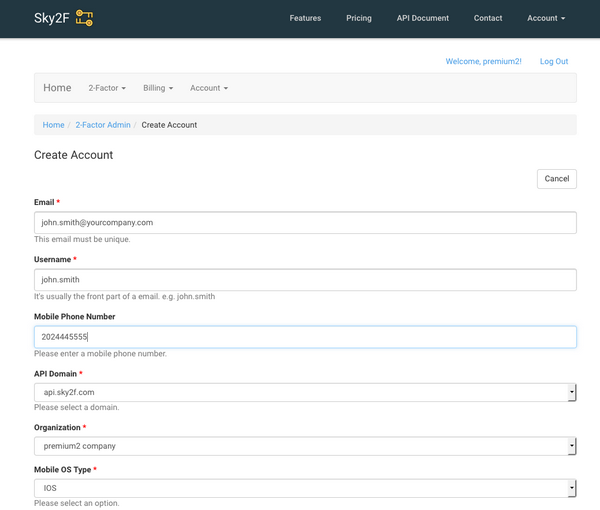Focus the Email input field
Screen dimensions: 600x510
(x=305, y=222)
